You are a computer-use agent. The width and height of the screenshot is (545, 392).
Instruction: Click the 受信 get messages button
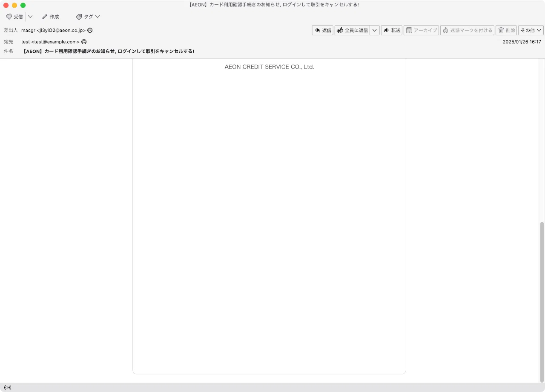[x=14, y=17]
